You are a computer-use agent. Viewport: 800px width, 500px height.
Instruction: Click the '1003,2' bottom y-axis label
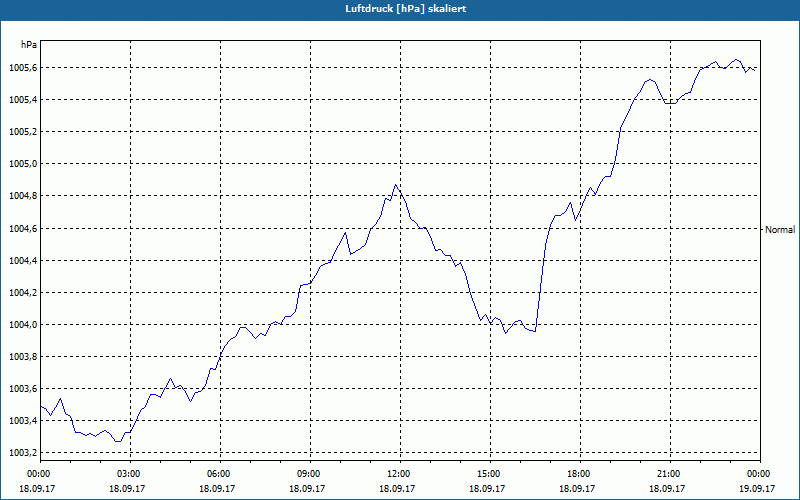point(23,453)
